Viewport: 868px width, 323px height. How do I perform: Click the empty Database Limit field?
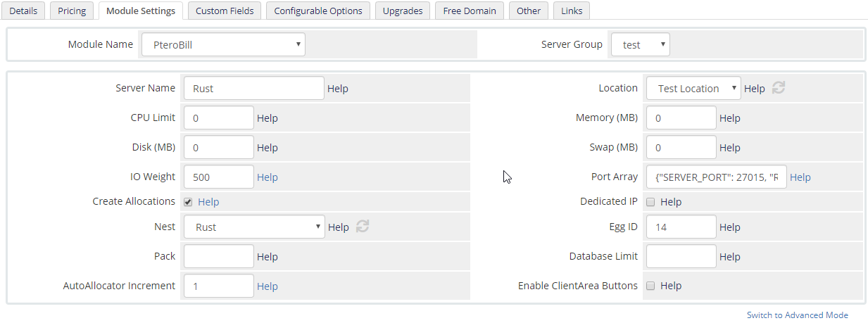click(681, 257)
